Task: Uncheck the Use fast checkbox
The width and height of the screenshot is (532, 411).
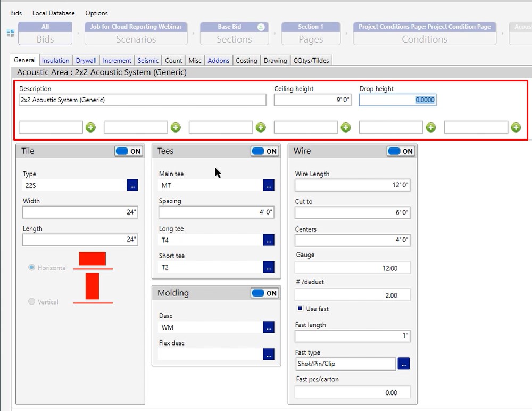Action: coord(300,309)
